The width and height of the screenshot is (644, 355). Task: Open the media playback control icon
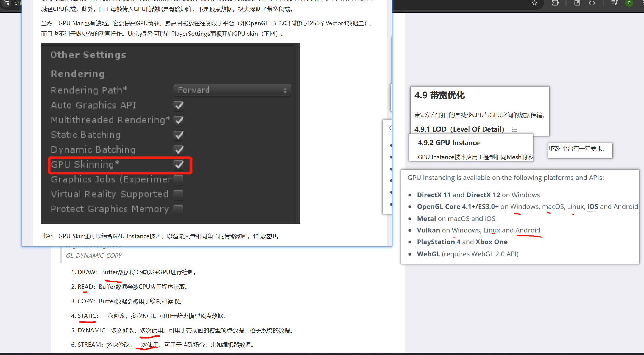click(614, 3)
